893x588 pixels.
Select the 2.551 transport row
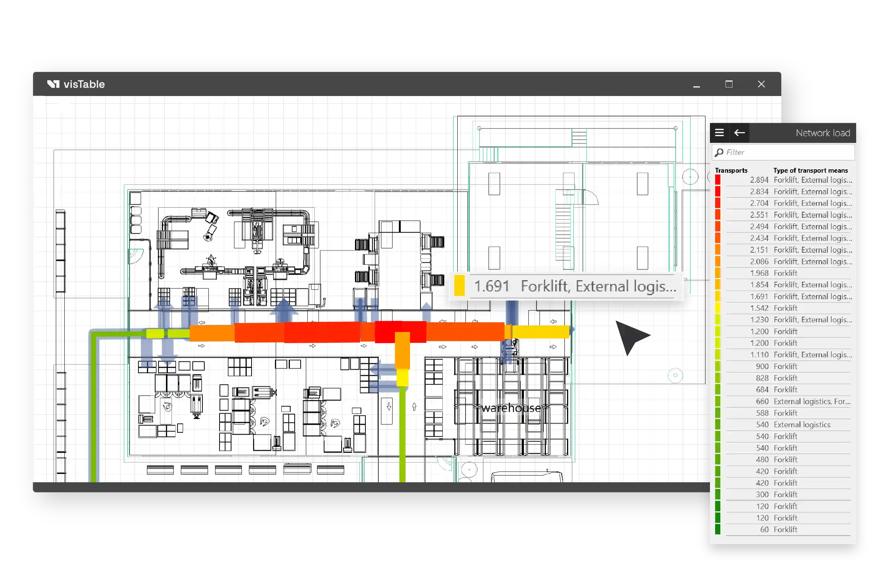coord(784,215)
